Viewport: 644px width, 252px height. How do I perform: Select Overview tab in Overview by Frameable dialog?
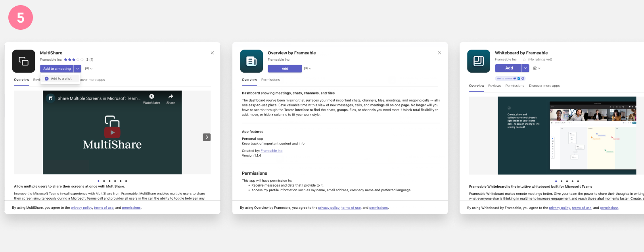click(249, 80)
